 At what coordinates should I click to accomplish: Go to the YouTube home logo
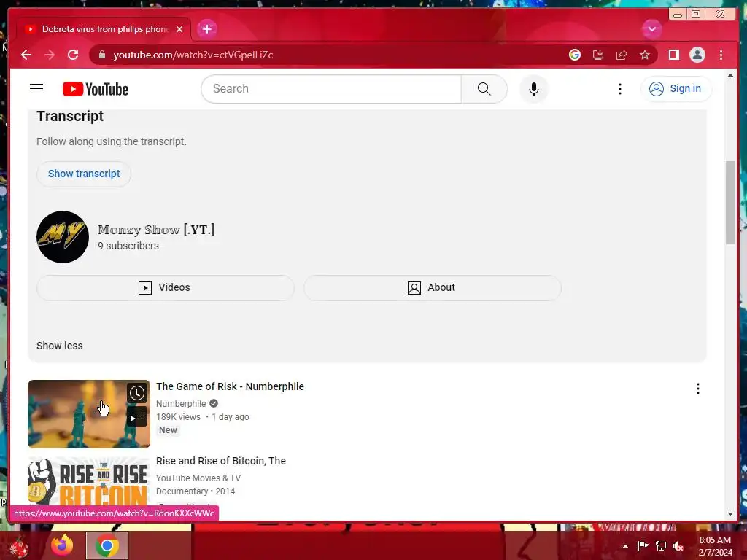(96, 89)
